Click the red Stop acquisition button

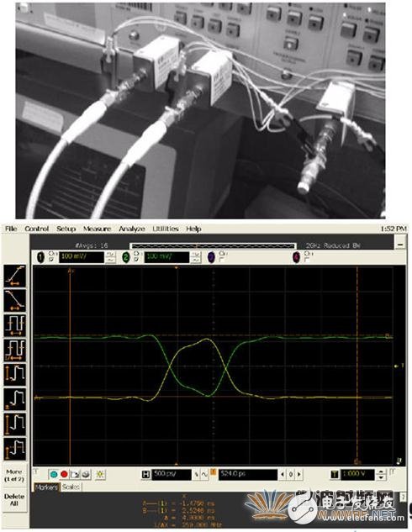(x=64, y=474)
